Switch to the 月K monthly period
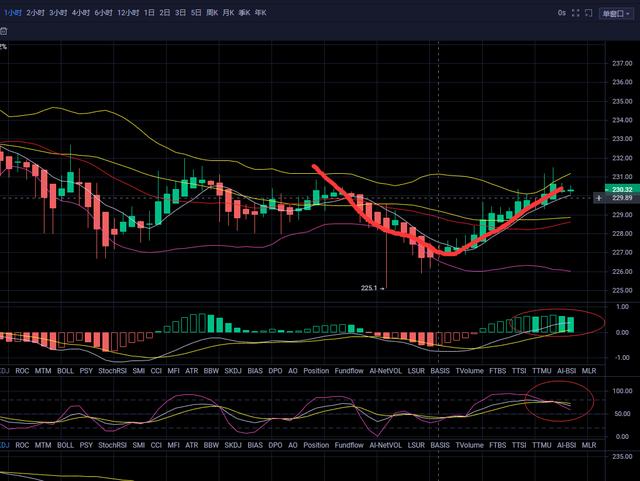This screenshot has width=640, height=481. point(229,13)
